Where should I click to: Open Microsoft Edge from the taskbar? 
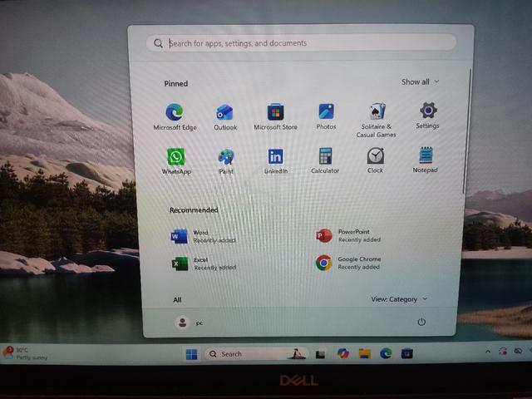point(386,353)
